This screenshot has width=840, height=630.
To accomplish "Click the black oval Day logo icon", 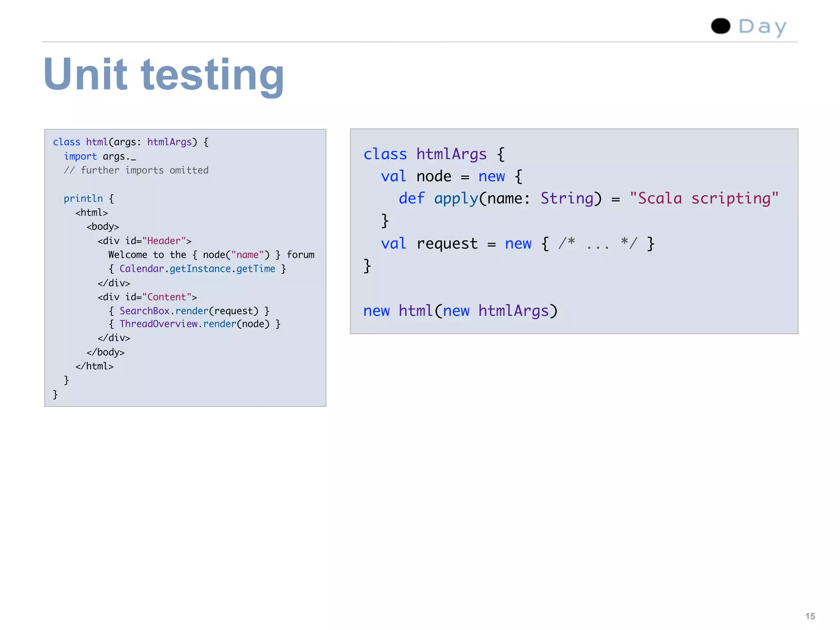I will pyautogui.click(x=721, y=26).
